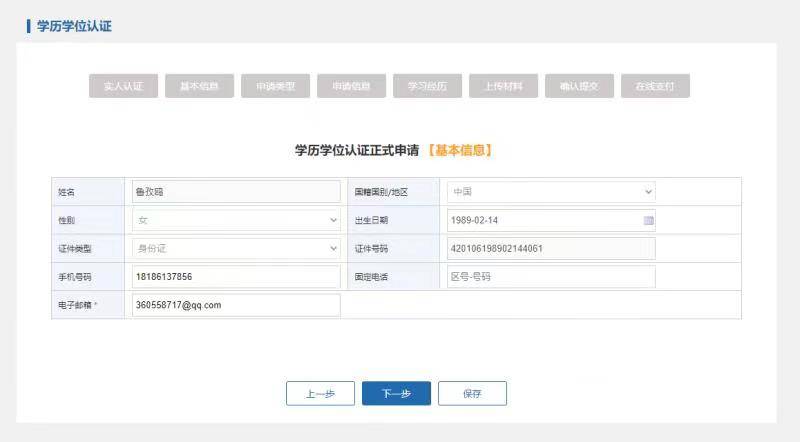Image resolution: width=800 pixels, height=442 pixels.
Task: Click the 证件号码 ID number field
Action: [x=551, y=249]
